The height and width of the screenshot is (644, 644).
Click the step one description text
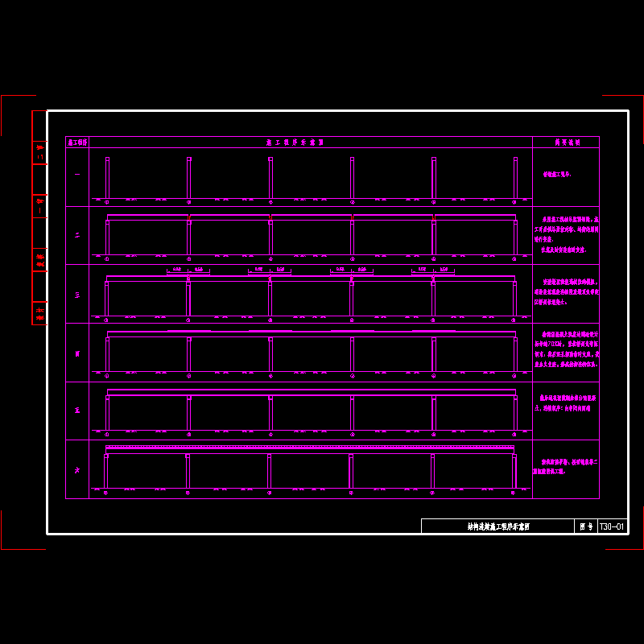point(557,174)
